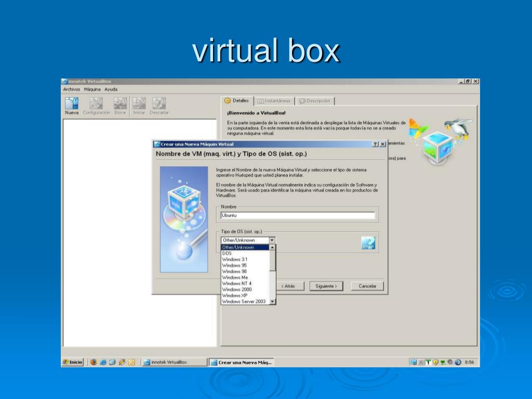Select Windows 95 from the OS list
Image resolution: width=532 pixels, height=399 pixels.
point(245,265)
